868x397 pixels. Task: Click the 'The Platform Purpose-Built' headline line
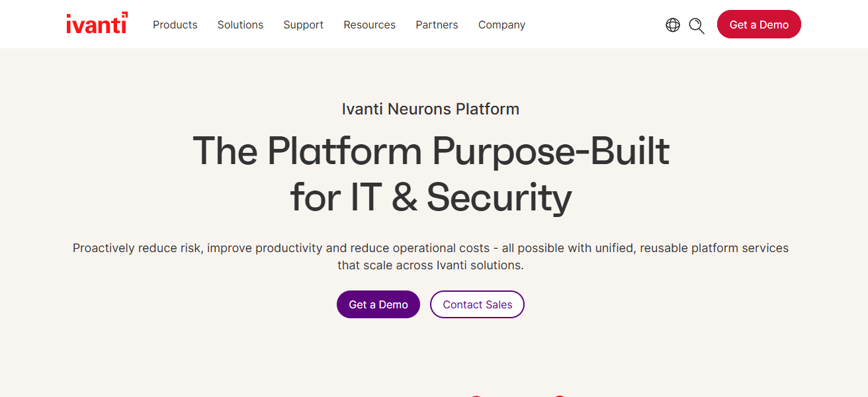[x=431, y=152]
